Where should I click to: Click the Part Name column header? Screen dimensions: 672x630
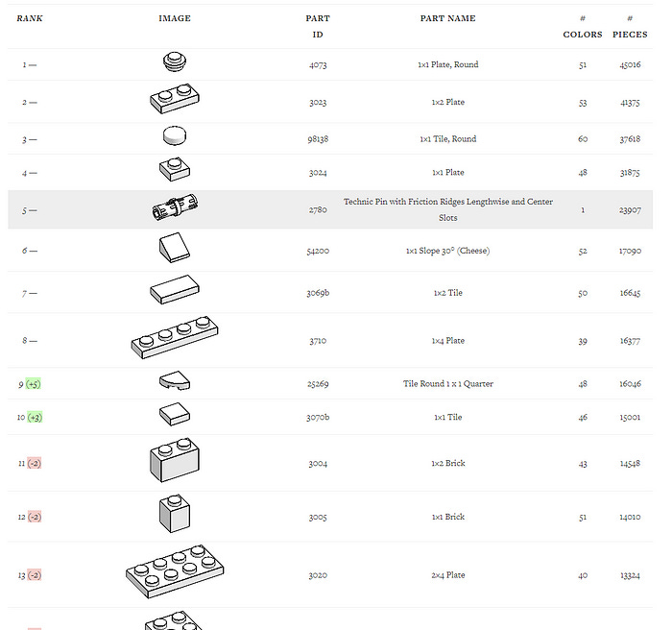448,18
